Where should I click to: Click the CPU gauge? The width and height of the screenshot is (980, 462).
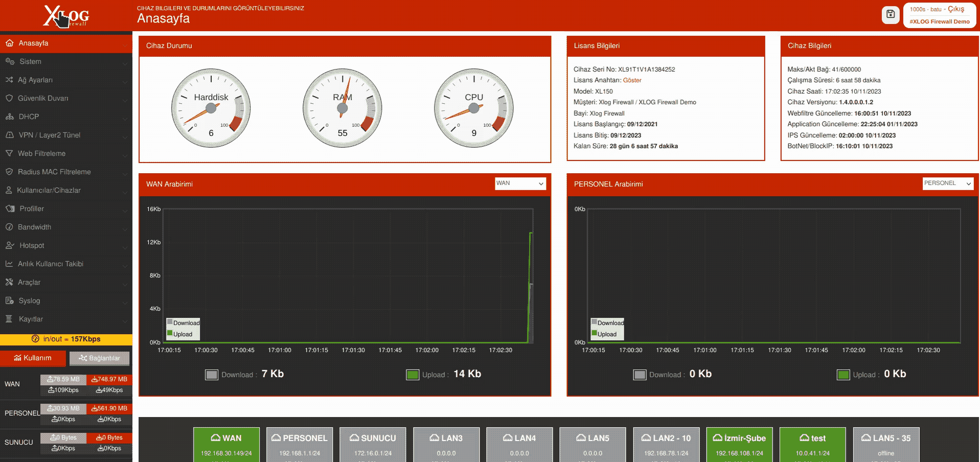click(x=474, y=108)
